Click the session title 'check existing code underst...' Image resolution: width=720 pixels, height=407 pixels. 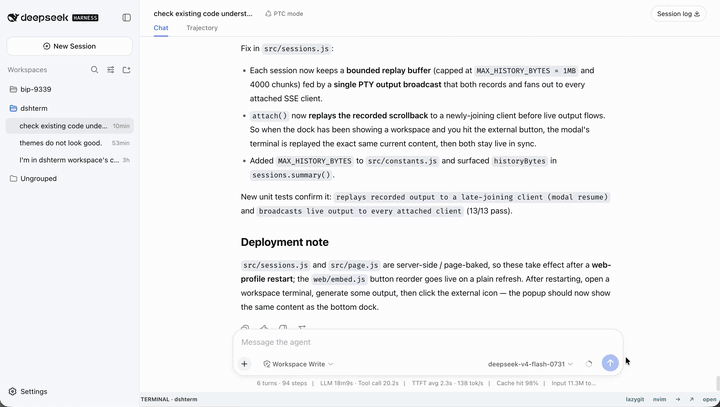pos(203,14)
